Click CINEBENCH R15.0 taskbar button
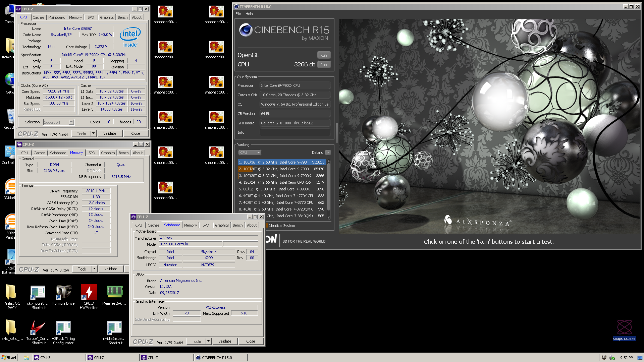The height and width of the screenshot is (362, 644). click(x=221, y=358)
